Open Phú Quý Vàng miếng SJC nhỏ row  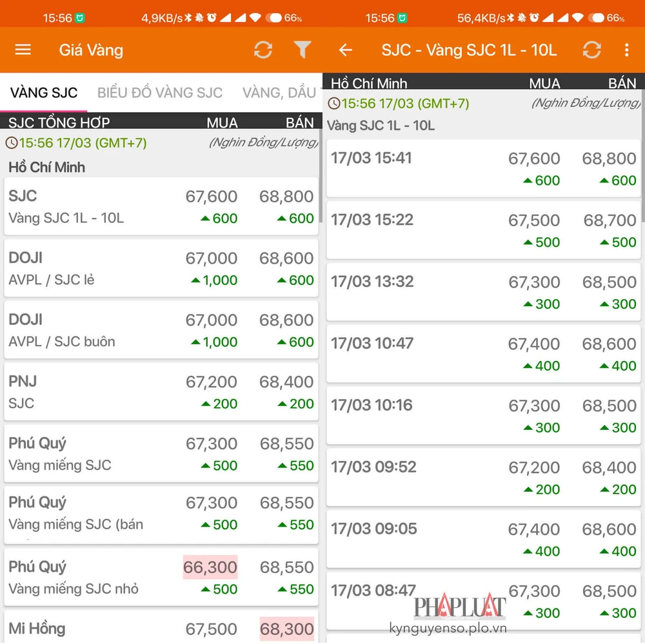161,577
